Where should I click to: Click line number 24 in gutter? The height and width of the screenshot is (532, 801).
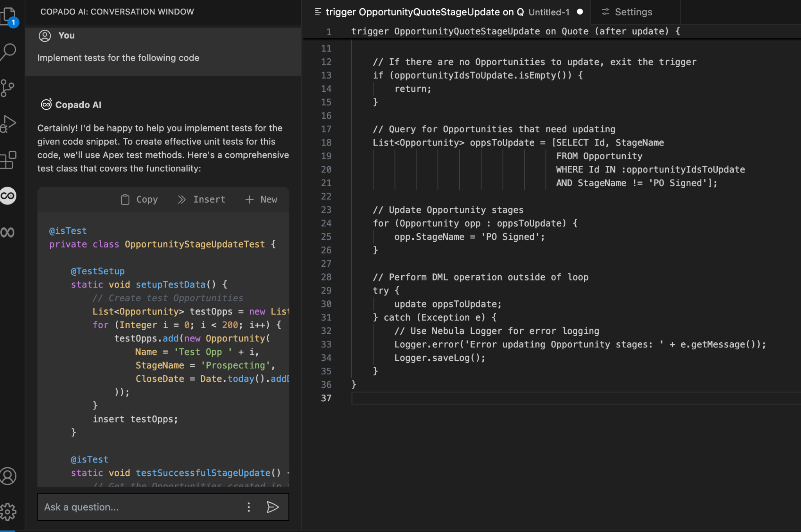tap(326, 223)
